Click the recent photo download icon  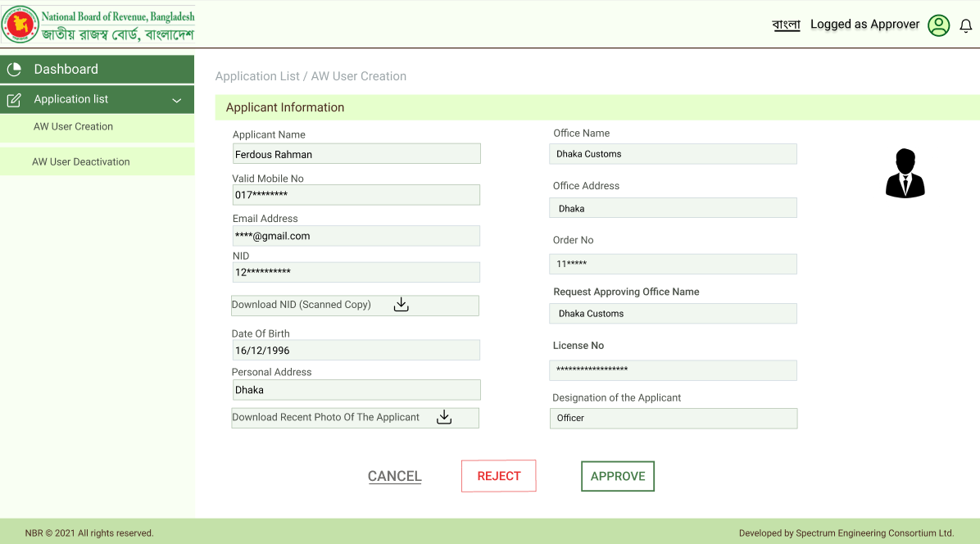click(444, 417)
